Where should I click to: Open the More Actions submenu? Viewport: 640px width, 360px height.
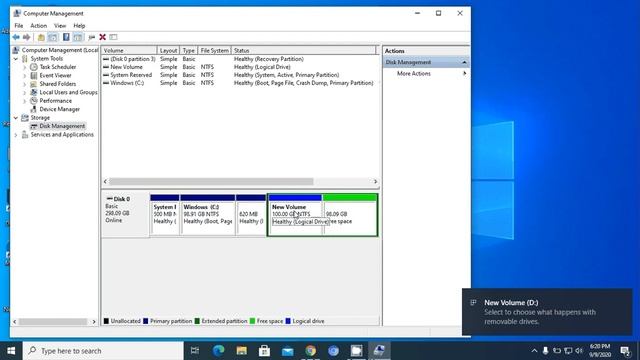coord(413,73)
